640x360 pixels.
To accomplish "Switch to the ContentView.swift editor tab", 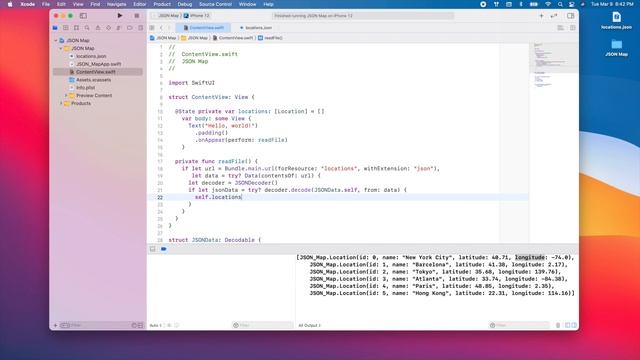I will click(x=203, y=28).
